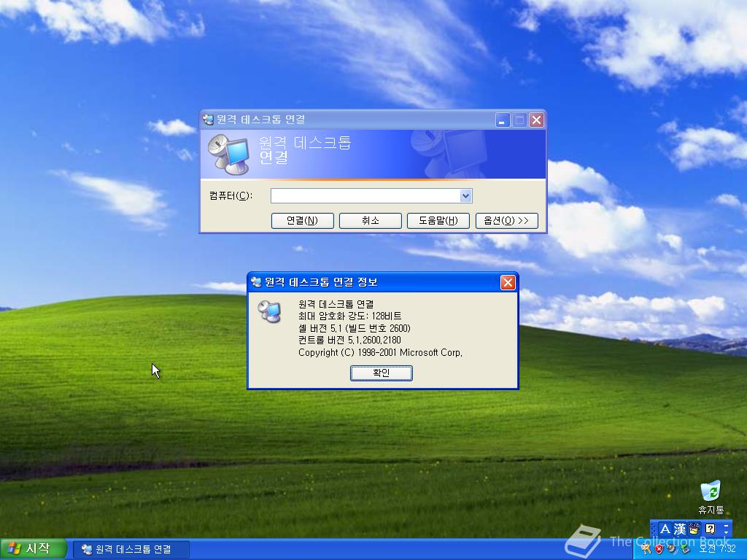
Task: Toggle Korean/English mode with the A icon
Action: [x=665, y=529]
